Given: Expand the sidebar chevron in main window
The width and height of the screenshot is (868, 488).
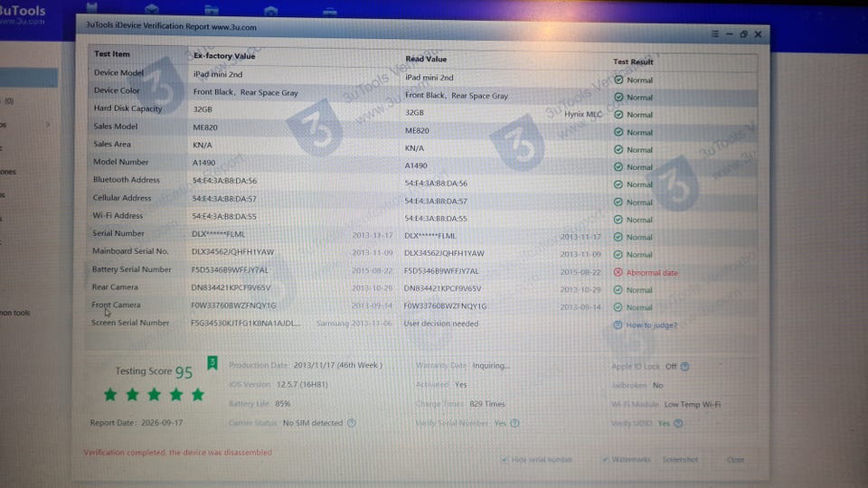Looking at the screenshot, I should pyautogui.click(x=48, y=125).
